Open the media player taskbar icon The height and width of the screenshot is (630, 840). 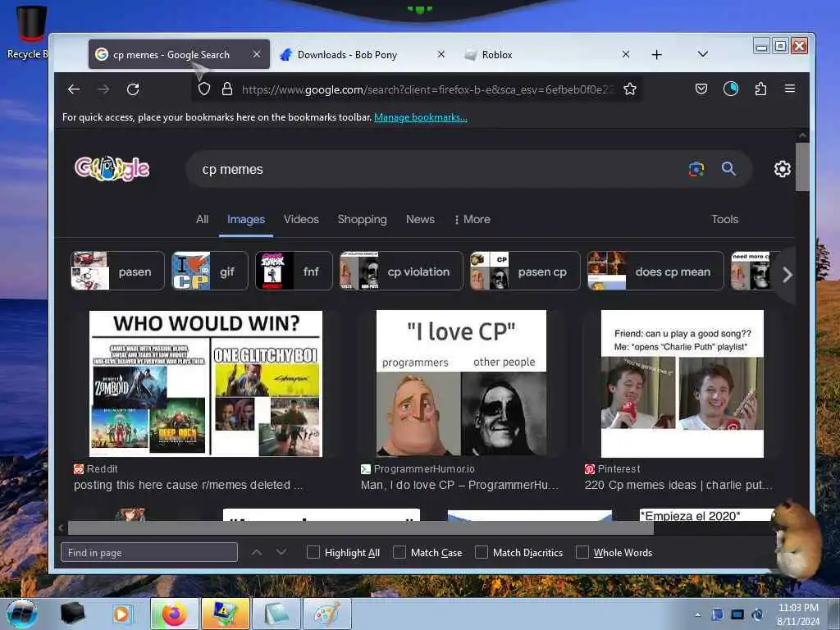[x=121, y=614]
